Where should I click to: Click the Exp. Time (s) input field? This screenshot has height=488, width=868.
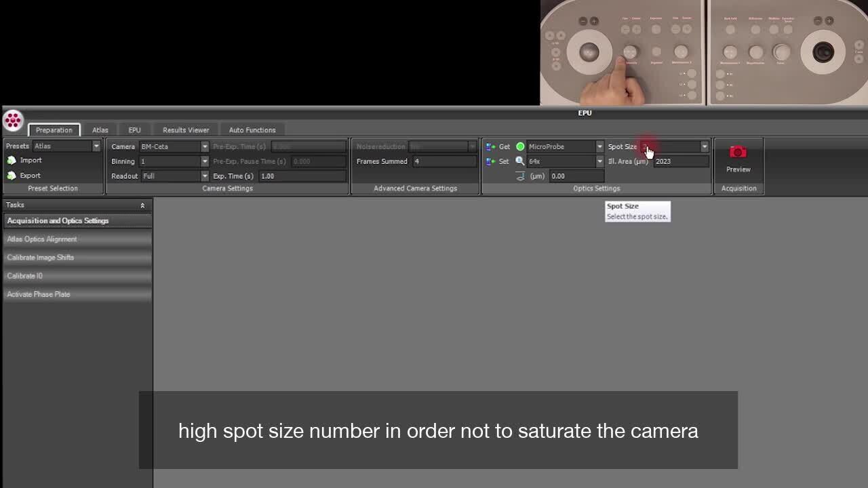point(302,176)
